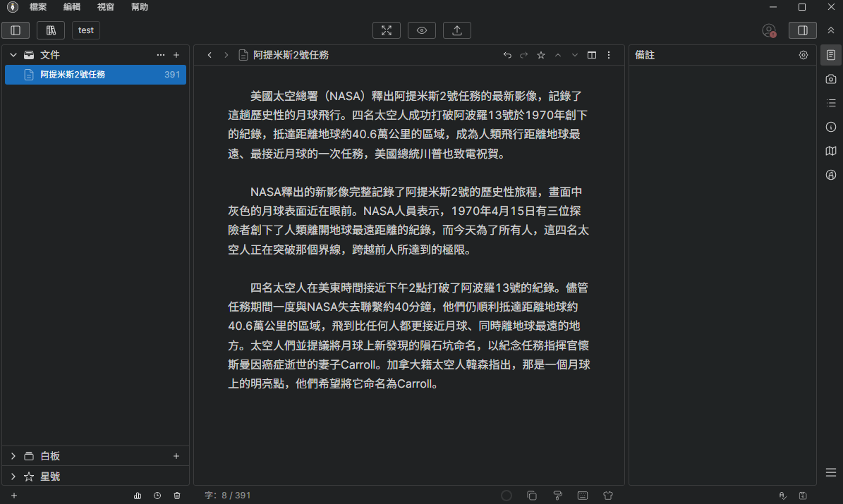Image resolution: width=843 pixels, height=504 pixels.
Task: Click the word count 字: 8 / 391
Action: 227,496
